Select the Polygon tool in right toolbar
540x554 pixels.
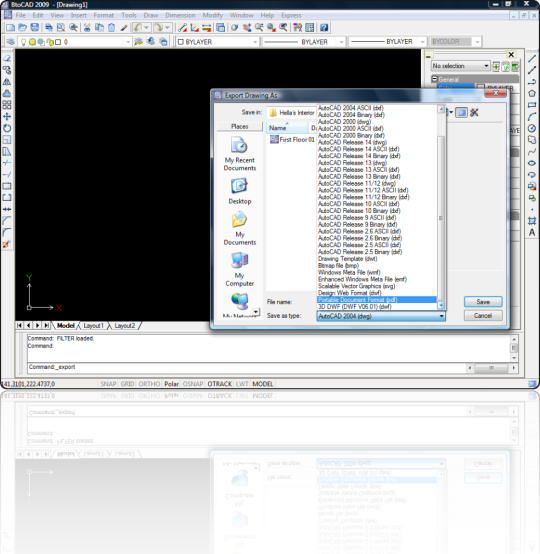(532, 93)
